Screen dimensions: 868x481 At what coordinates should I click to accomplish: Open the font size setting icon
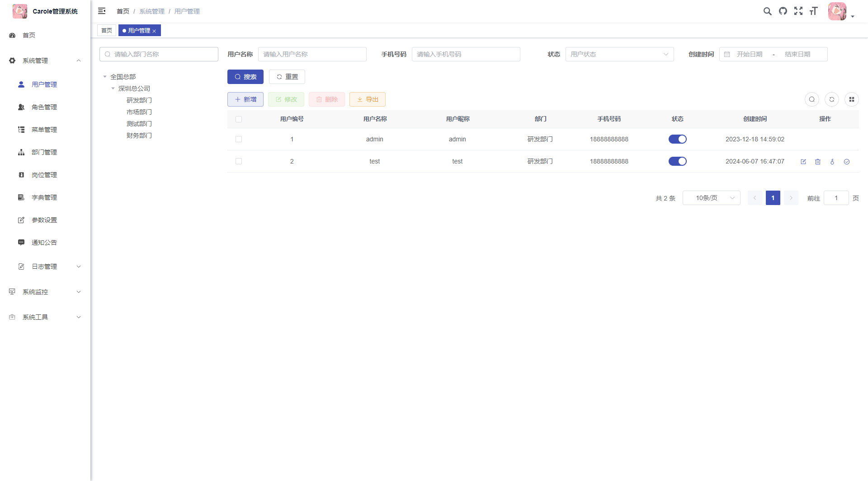(x=814, y=11)
